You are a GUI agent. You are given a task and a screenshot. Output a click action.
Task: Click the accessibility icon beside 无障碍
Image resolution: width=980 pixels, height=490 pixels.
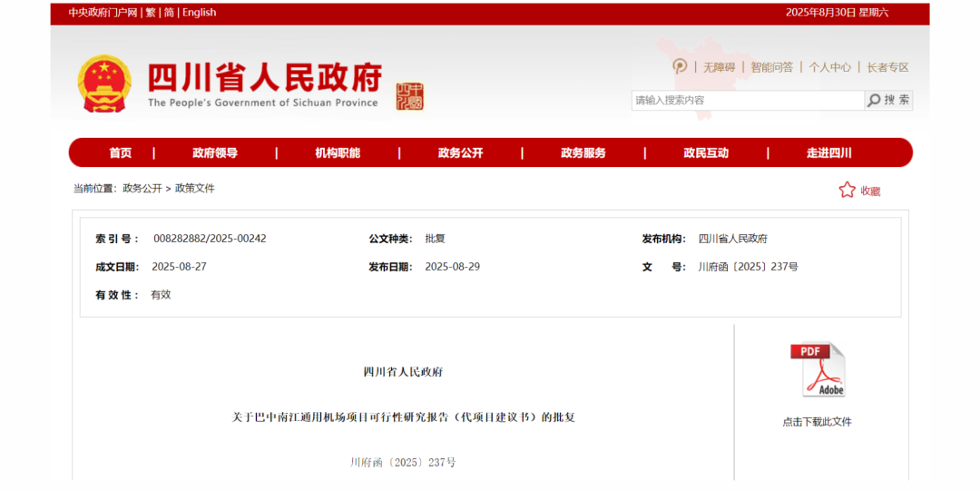coord(680,66)
